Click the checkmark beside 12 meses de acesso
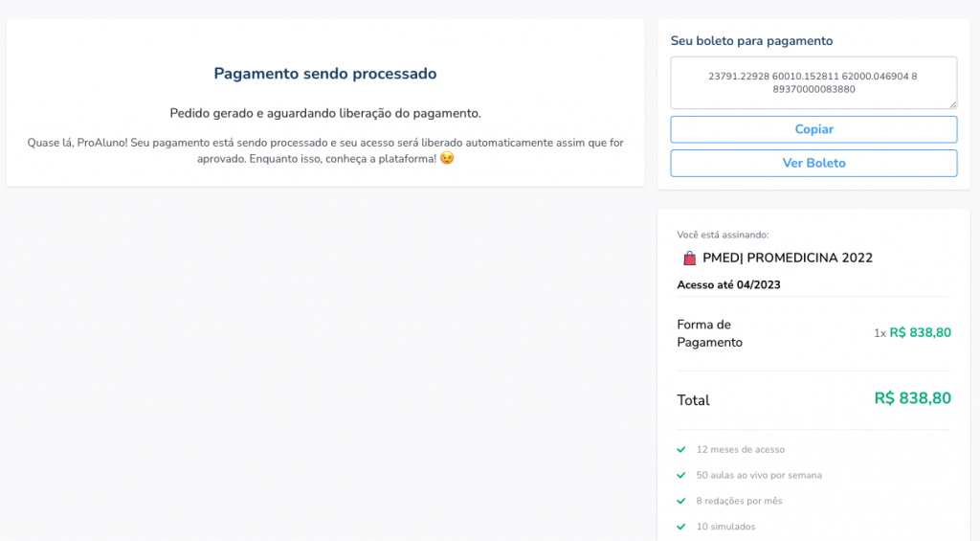 click(681, 449)
